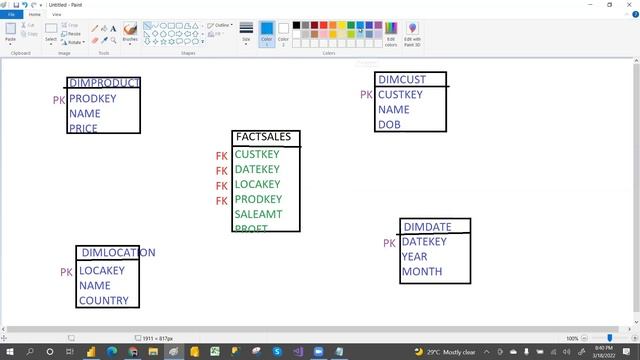
Task: Select the Color picker eyedropper tool
Action: tap(104, 40)
